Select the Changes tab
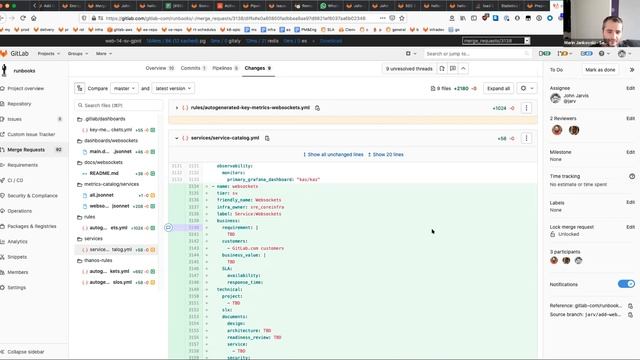This screenshot has width=640, height=360. (258, 68)
